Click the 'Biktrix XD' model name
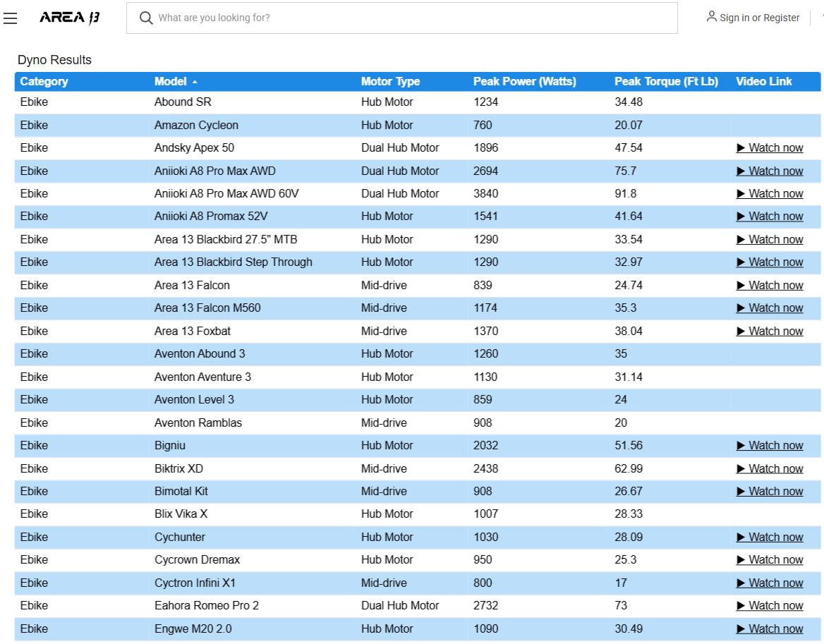 coord(178,468)
